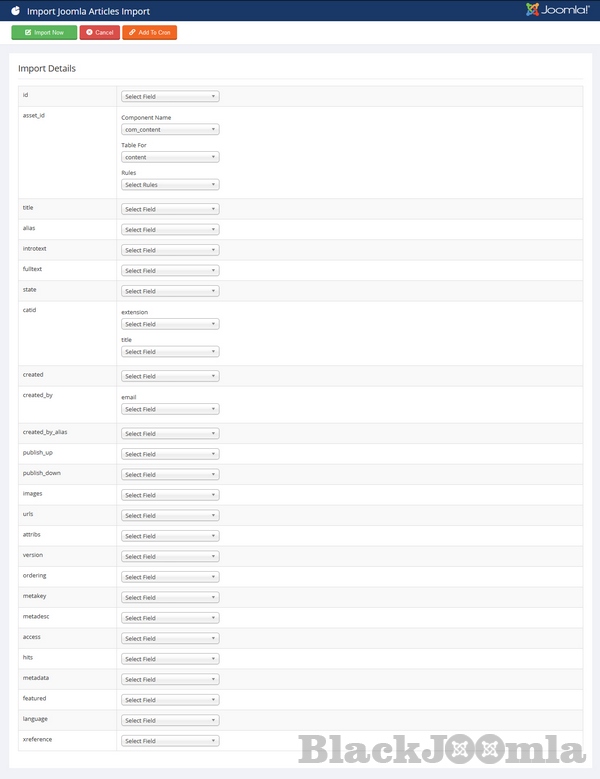Viewport: 600px width, 779px height.
Task: Click the import icon beside the page title
Action: (15, 11)
